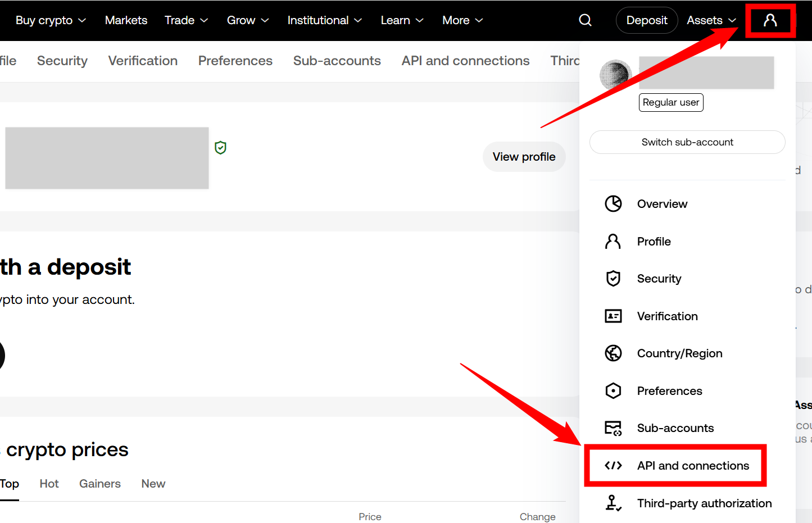Screen dimensions: 812x523
Task: Open the Assets dropdown
Action: 711,20
